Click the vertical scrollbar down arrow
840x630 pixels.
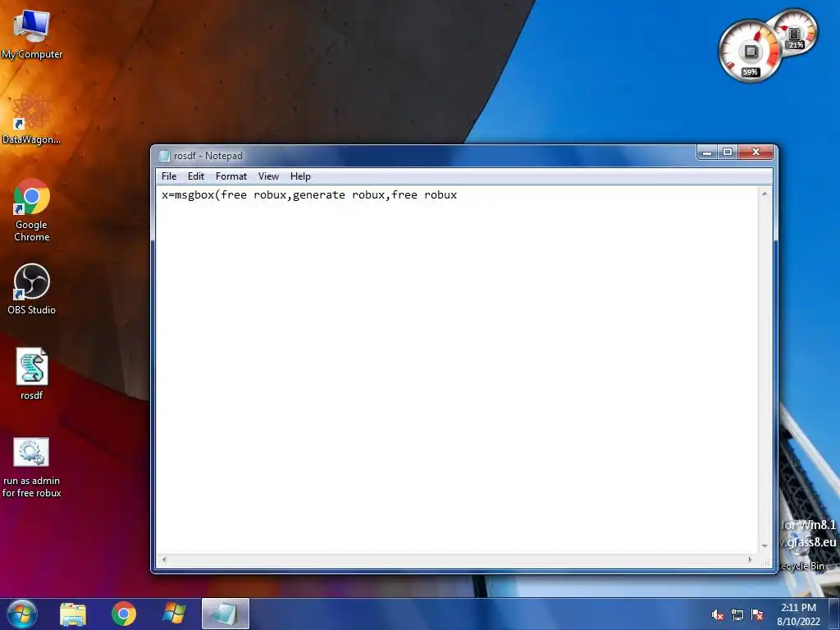[x=765, y=546]
